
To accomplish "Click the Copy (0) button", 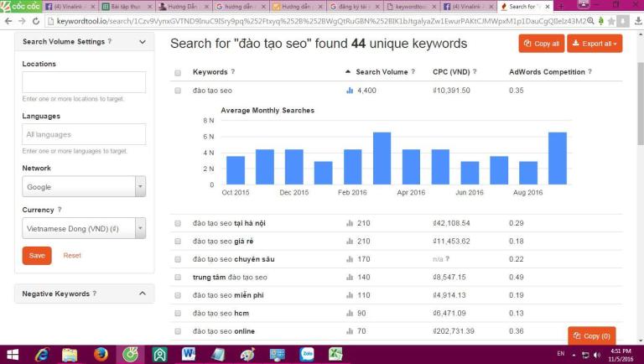I will [592, 336].
